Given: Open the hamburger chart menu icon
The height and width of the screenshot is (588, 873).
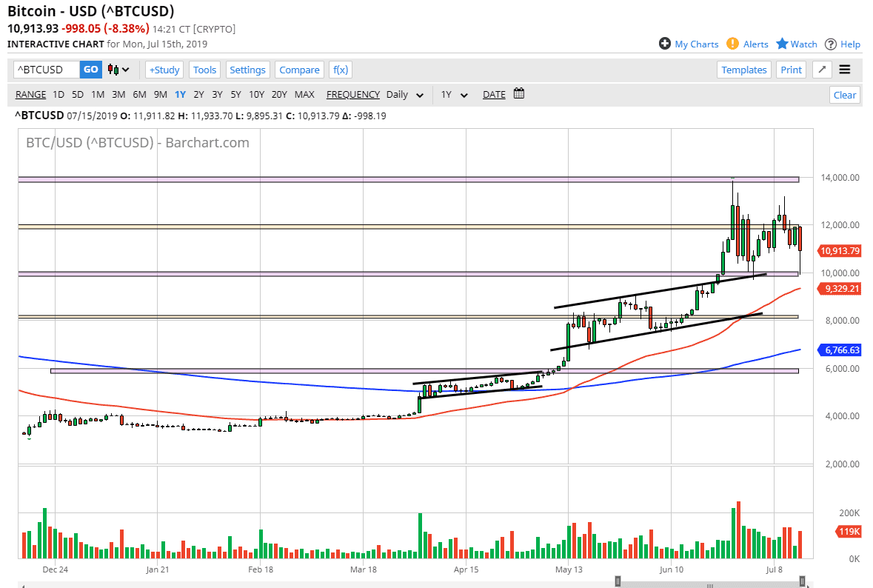Looking at the screenshot, I should 845,69.
